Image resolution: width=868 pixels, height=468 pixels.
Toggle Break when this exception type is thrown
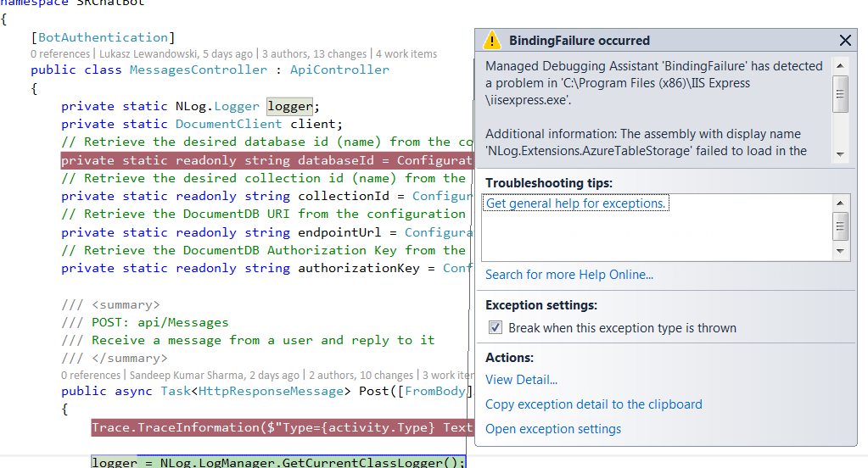(496, 328)
